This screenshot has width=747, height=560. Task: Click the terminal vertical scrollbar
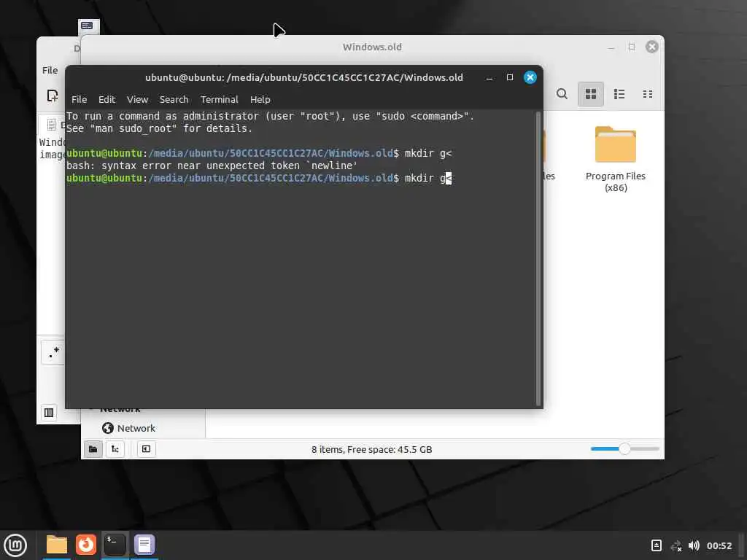[x=538, y=259]
